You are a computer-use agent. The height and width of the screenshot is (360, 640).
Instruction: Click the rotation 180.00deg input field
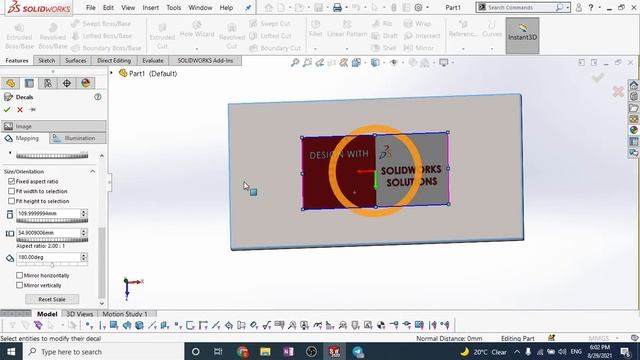[x=48, y=257]
